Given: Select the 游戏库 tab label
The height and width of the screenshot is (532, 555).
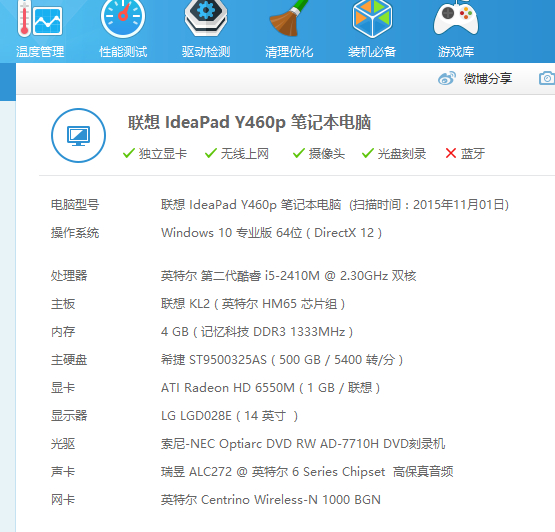Looking at the screenshot, I should coord(456,52).
